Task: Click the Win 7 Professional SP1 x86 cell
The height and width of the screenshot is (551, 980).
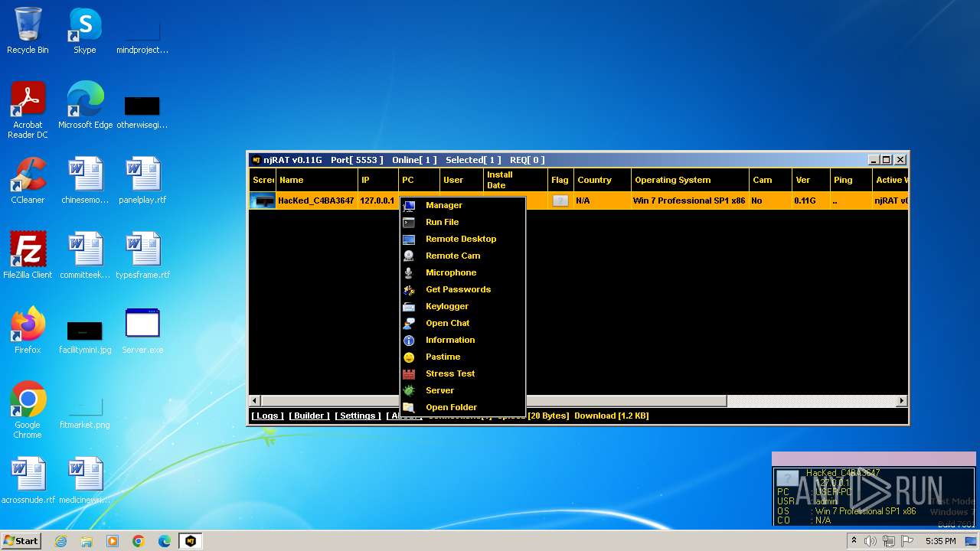Action: coord(689,201)
